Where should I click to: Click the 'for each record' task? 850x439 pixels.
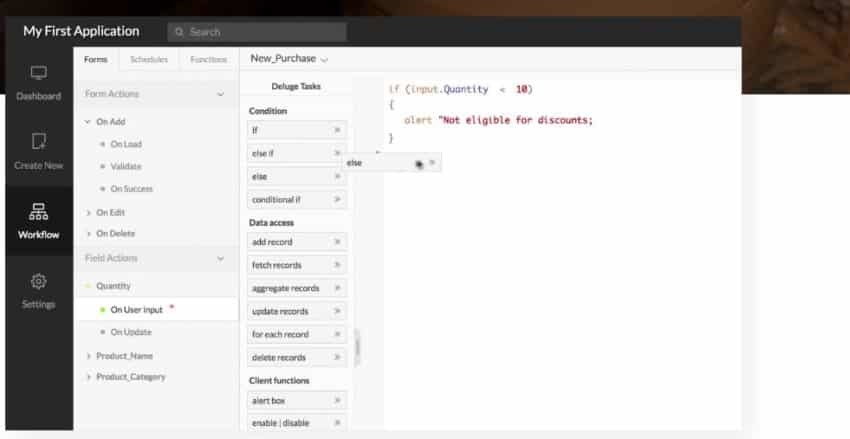coord(288,334)
